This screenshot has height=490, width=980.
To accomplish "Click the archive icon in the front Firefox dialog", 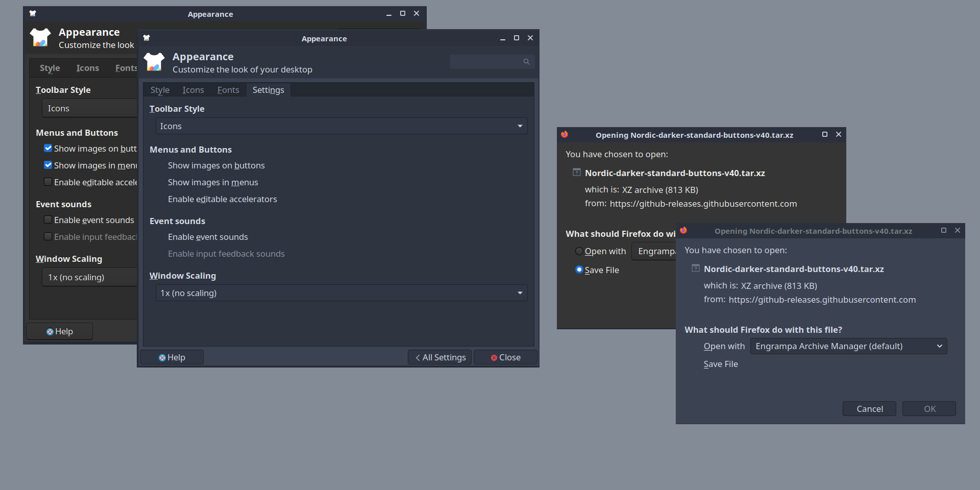I will (695, 268).
